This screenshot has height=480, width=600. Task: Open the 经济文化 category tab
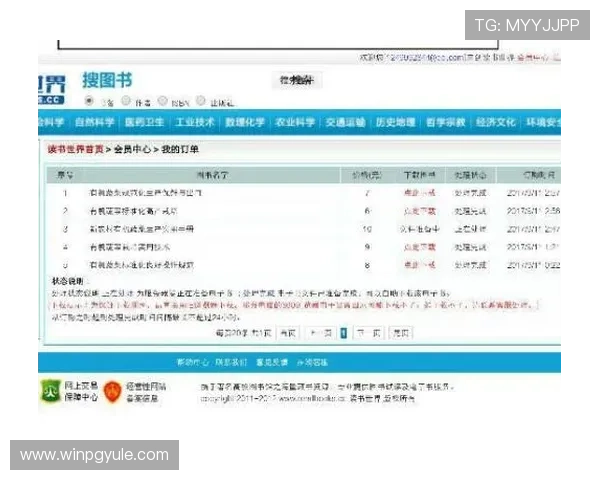(496, 122)
